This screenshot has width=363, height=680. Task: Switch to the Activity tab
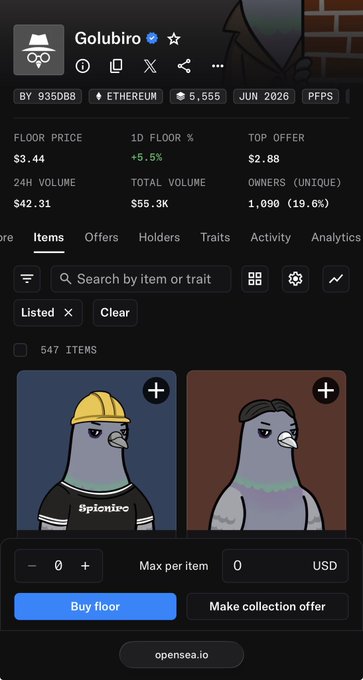[271, 238]
